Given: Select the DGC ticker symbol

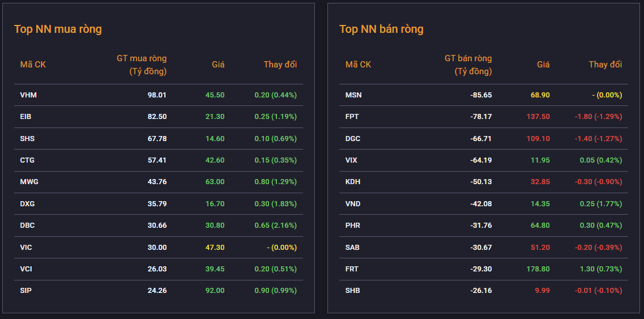Looking at the screenshot, I should [x=353, y=138].
